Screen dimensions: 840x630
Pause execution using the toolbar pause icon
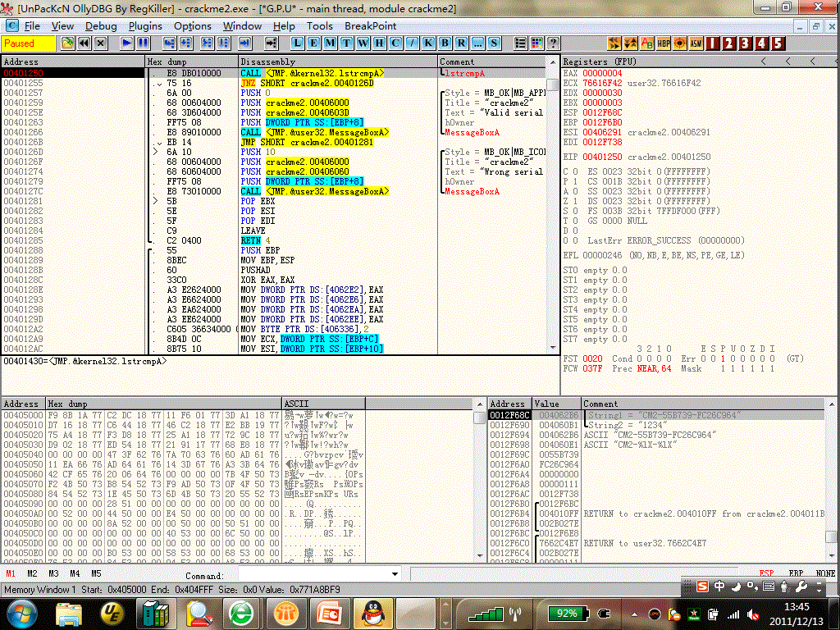pyautogui.click(x=143, y=43)
